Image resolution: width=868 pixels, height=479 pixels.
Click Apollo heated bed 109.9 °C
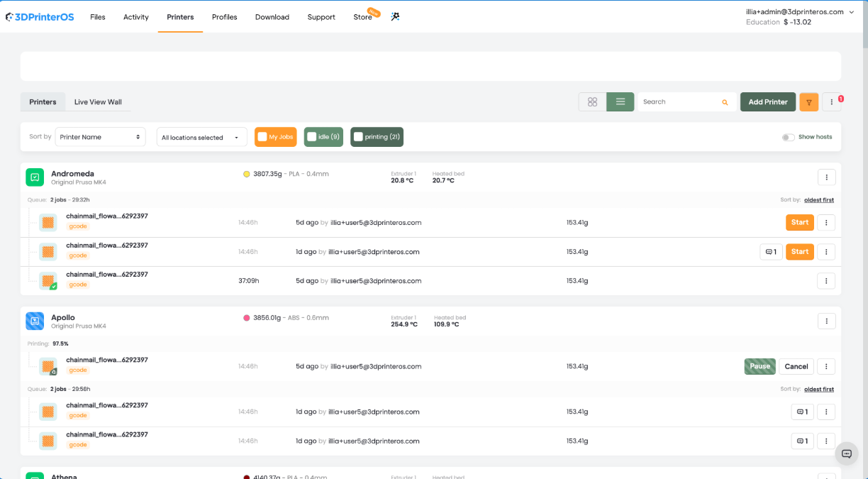click(445, 324)
